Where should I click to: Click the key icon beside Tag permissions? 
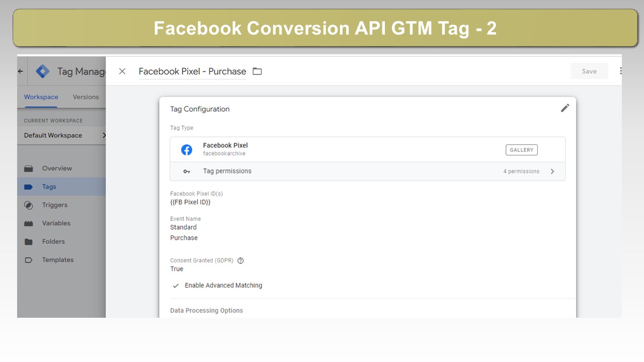(187, 171)
